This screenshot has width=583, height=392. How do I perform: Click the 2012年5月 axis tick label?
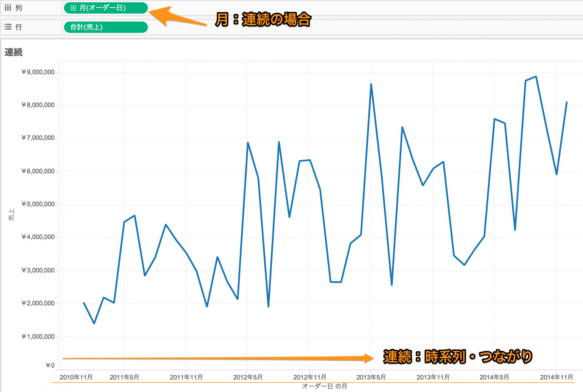click(x=248, y=377)
